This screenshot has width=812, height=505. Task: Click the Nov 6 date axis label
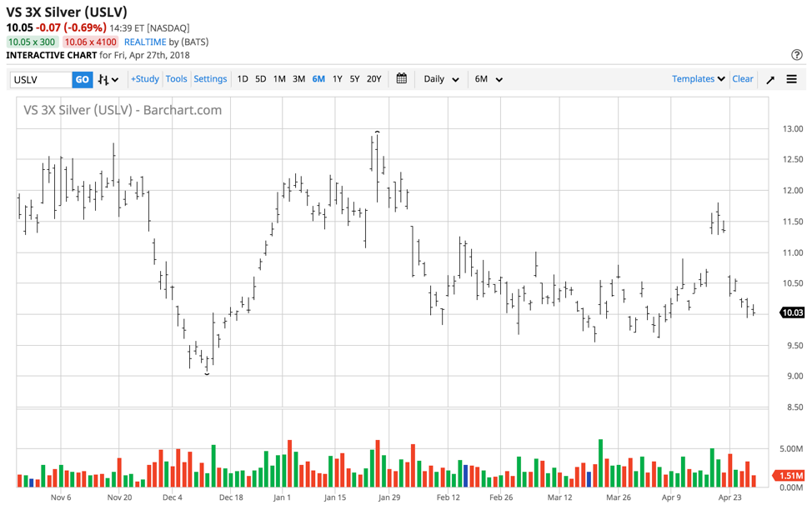pos(61,497)
